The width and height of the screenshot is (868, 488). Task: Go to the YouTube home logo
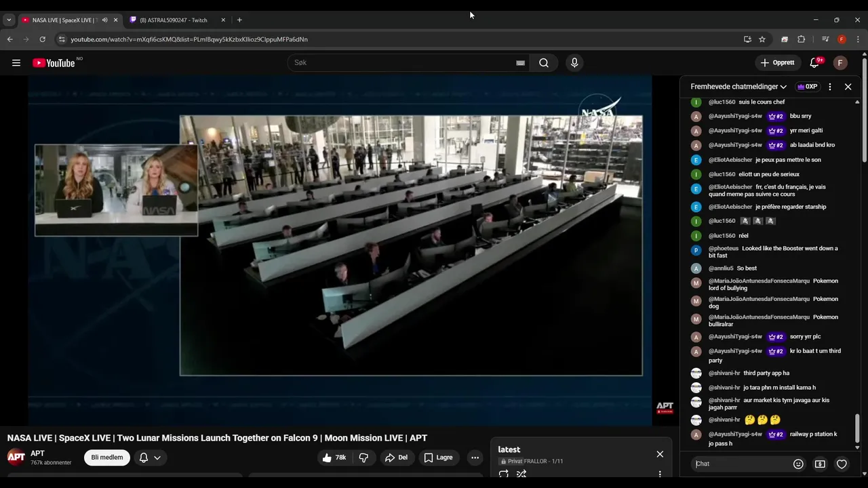click(x=54, y=63)
